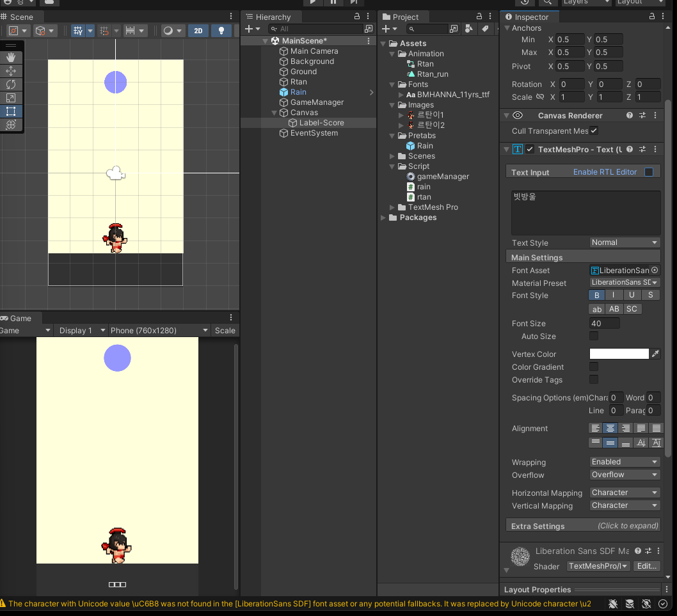Select the Transform tool in Scene view
Image resolution: width=677 pixels, height=616 pixels.
[x=11, y=125]
